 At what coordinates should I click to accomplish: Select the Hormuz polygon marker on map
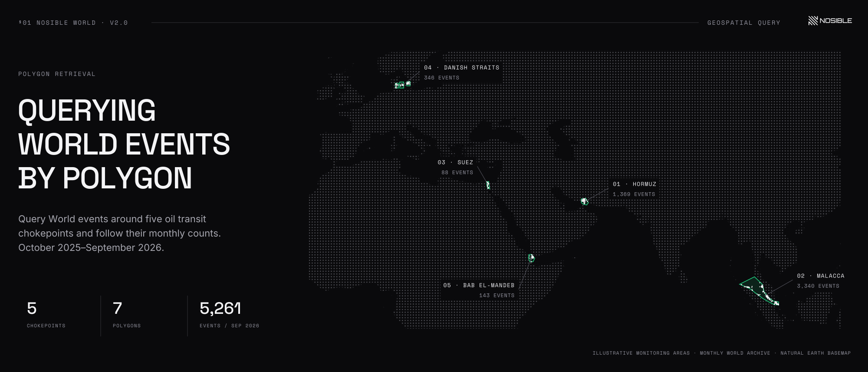[x=585, y=201]
